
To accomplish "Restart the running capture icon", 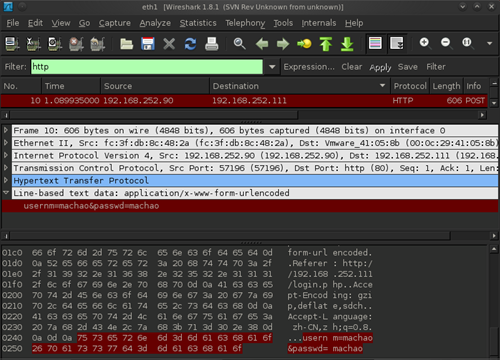I will [x=97, y=43].
